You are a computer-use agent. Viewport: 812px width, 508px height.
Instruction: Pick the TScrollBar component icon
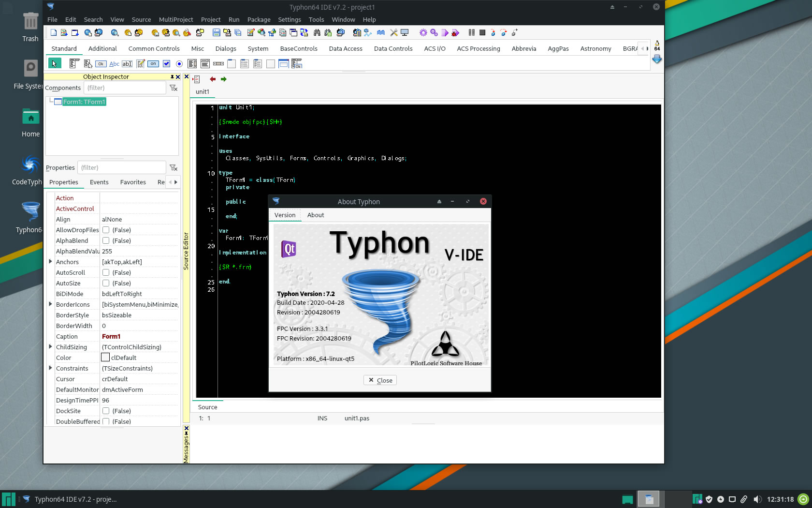[x=218, y=63]
